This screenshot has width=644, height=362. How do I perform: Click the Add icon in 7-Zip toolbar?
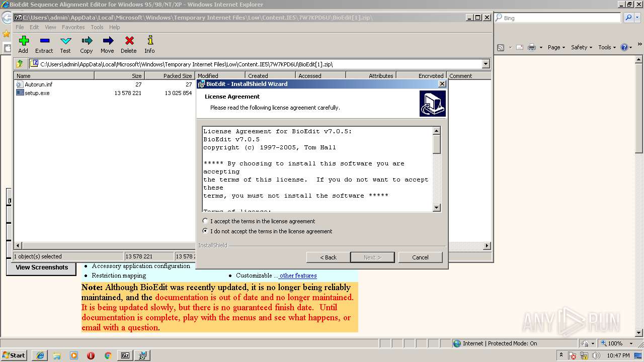click(23, 44)
